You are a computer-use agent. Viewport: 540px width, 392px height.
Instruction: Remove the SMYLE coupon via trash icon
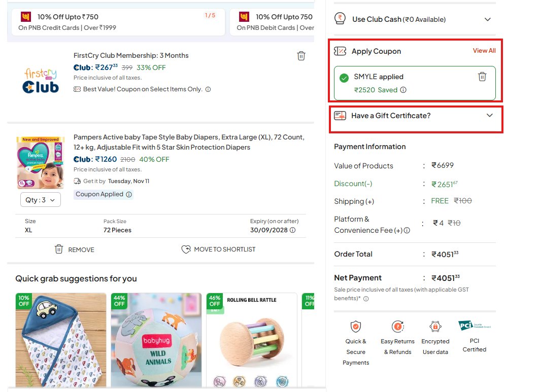[482, 78]
